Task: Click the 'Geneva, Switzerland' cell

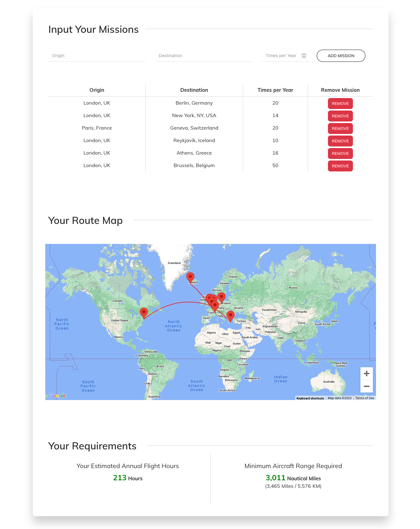Action: click(194, 128)
